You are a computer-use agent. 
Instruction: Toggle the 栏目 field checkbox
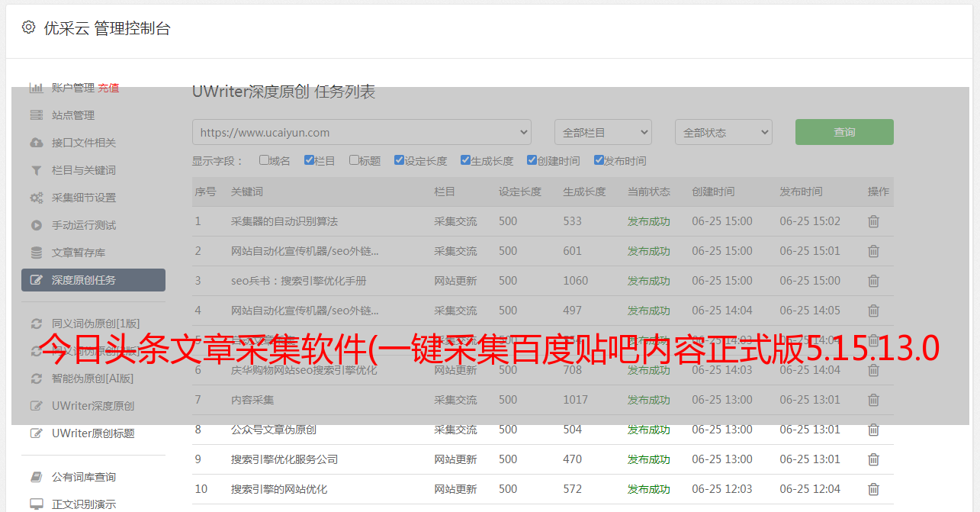pos(309,160)
